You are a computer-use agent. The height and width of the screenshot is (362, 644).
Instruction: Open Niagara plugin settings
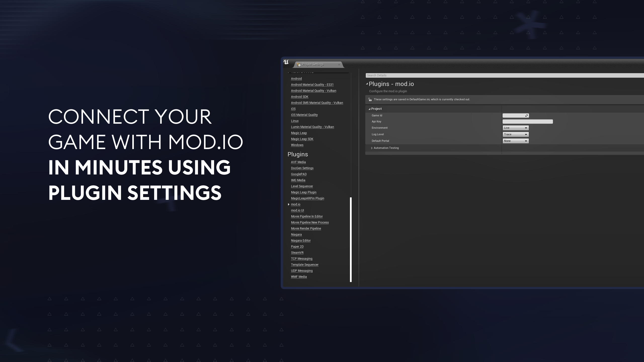pos(296,235)
